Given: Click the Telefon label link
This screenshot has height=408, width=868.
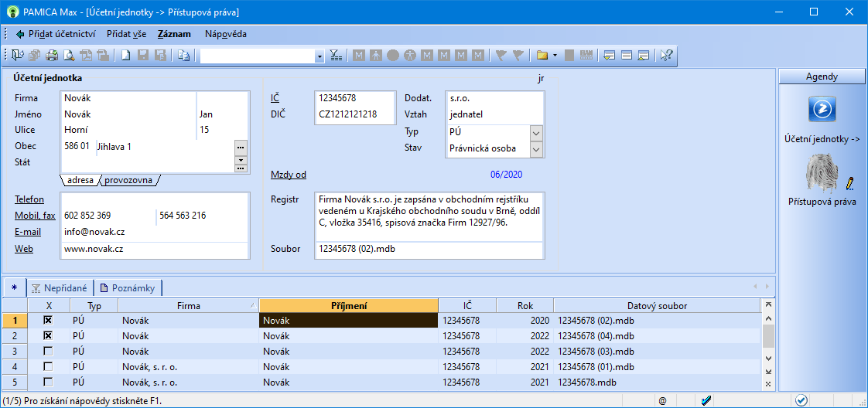Looking at the screenshot, I should point(29,199).
